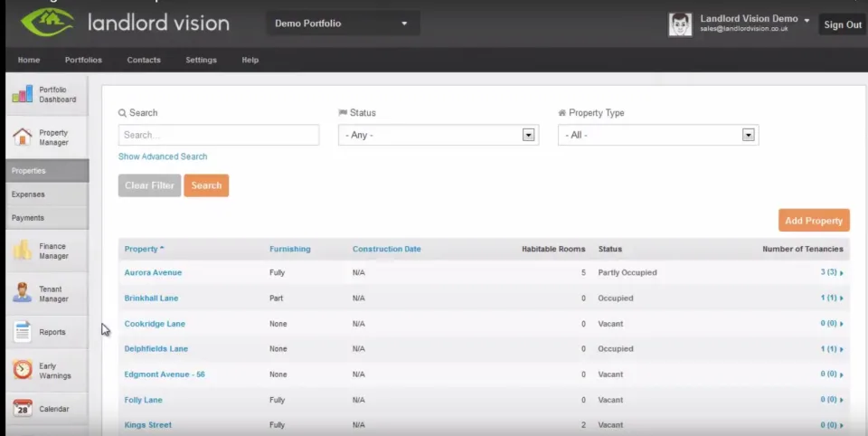This screenshot has height=436, width=868.
Task: Sort by Construction Date column header
Action: point(386,250)
